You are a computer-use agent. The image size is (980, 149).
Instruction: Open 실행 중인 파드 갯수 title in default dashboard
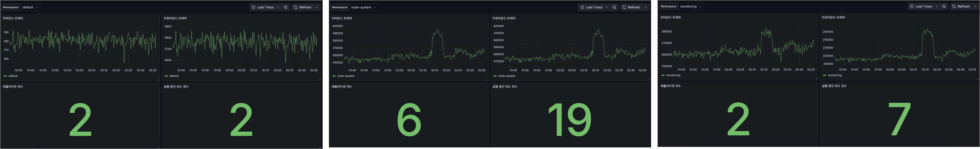click(x=176, y=87)
